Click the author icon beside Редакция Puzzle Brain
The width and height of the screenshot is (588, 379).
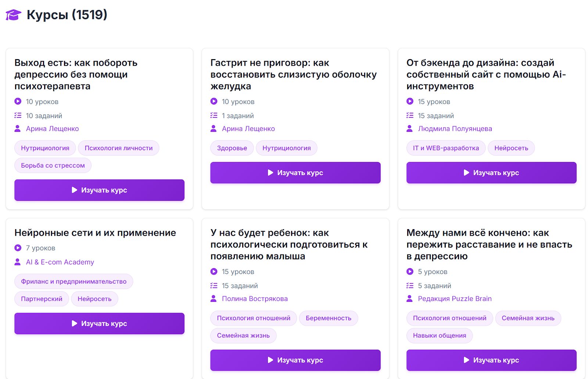coord(409,299)
